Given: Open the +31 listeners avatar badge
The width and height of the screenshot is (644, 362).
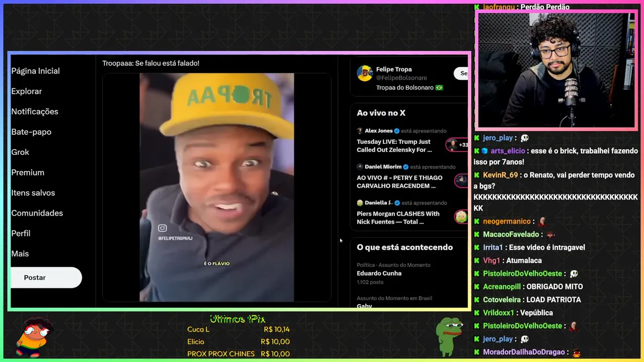Looking at the screenshot, I should click(457, 145).
